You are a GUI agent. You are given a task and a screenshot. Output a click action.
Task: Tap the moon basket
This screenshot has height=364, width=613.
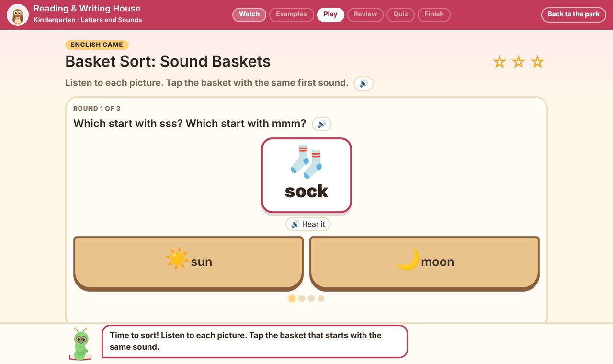click(425, 263)
